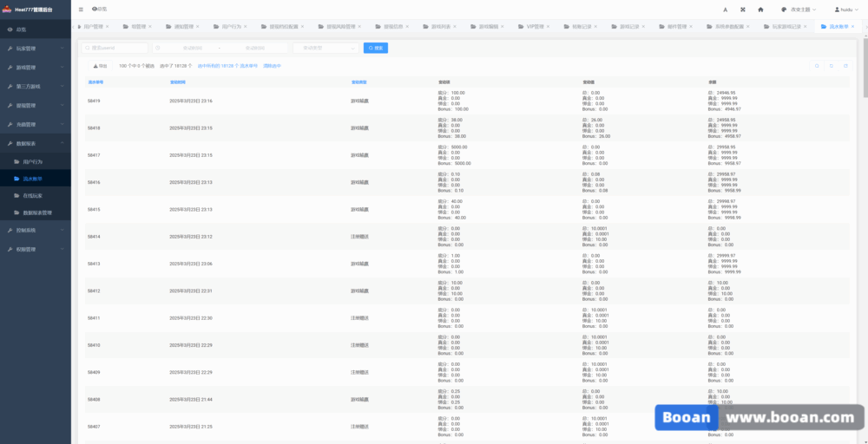Viewport: 868px width, 444px height.
Task: Collapse the 数据报表 sidebar menu
Action: tap(35, 142)
